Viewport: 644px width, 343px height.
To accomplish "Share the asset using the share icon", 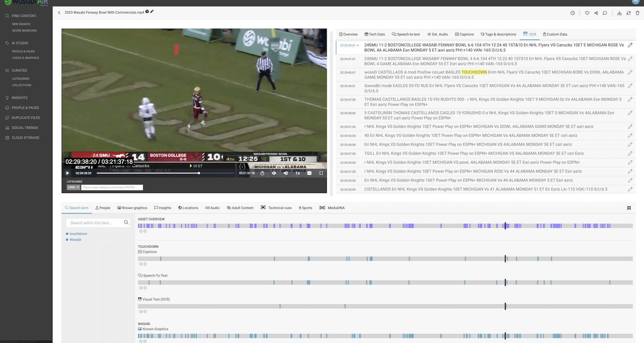I will coord(596,13).
